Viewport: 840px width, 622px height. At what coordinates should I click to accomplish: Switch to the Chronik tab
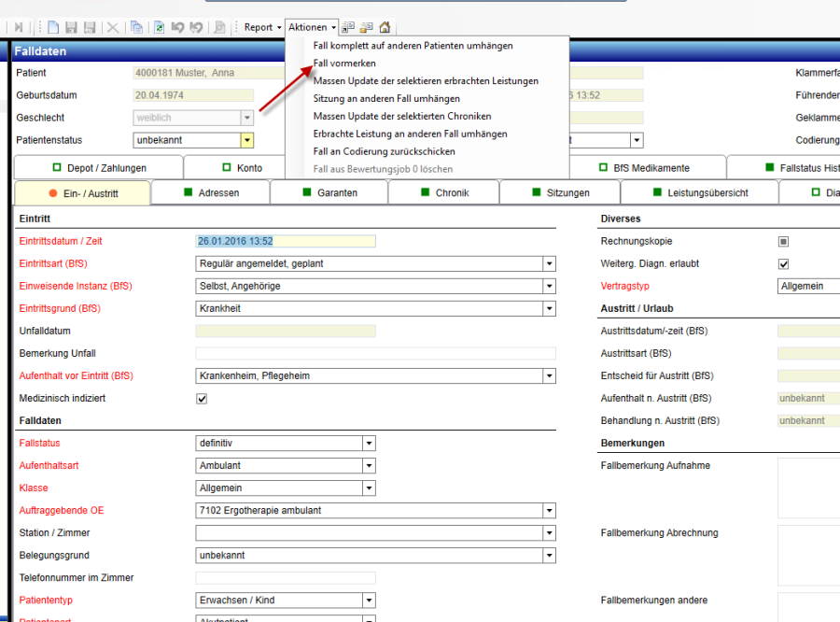(443, 193)
